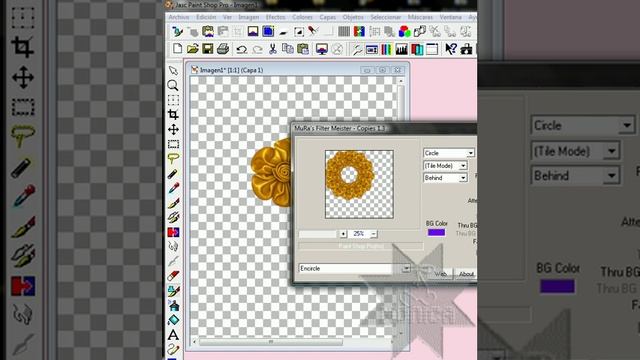This screenshot has width=640, height=360.
Task: Select the Picture Tube tool
Action: 173,291
